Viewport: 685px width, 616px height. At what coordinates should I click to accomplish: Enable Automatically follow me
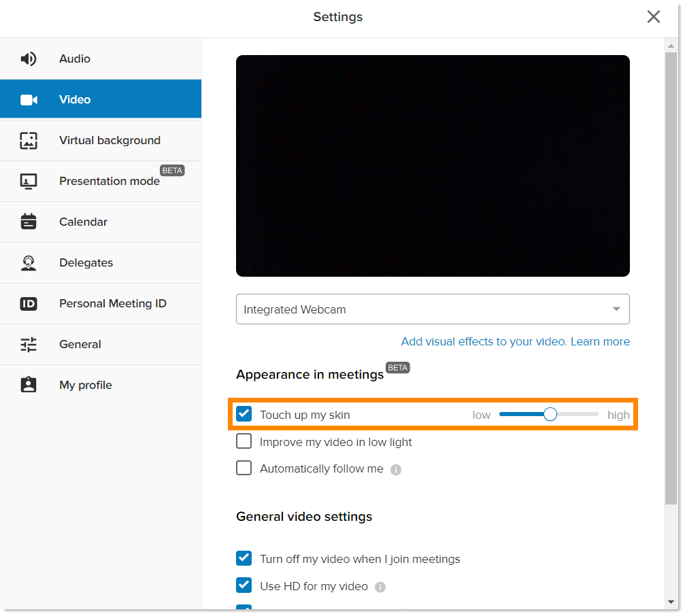[244, 468]
